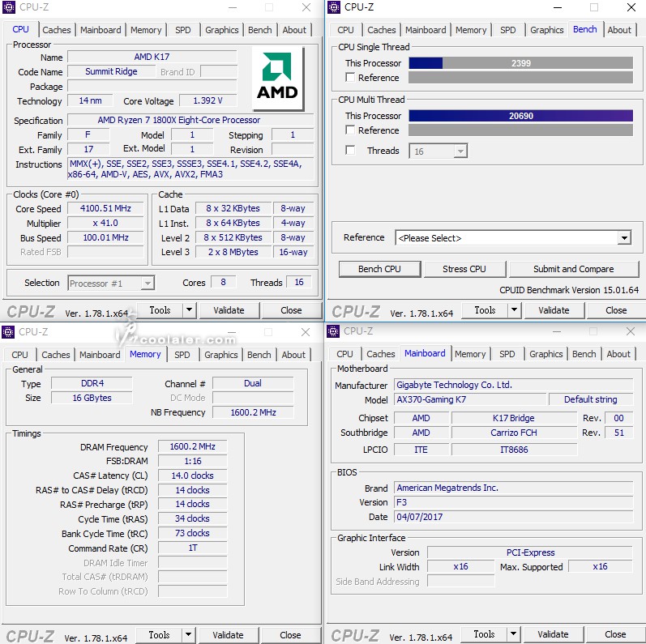Open About tab in Mainboard window
The image size is (646, 644).
tap(618, 354)
